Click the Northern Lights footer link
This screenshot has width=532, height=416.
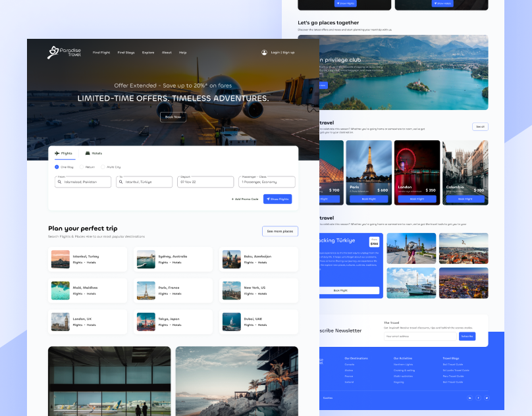pyautogui.click(x=403, y=365)
